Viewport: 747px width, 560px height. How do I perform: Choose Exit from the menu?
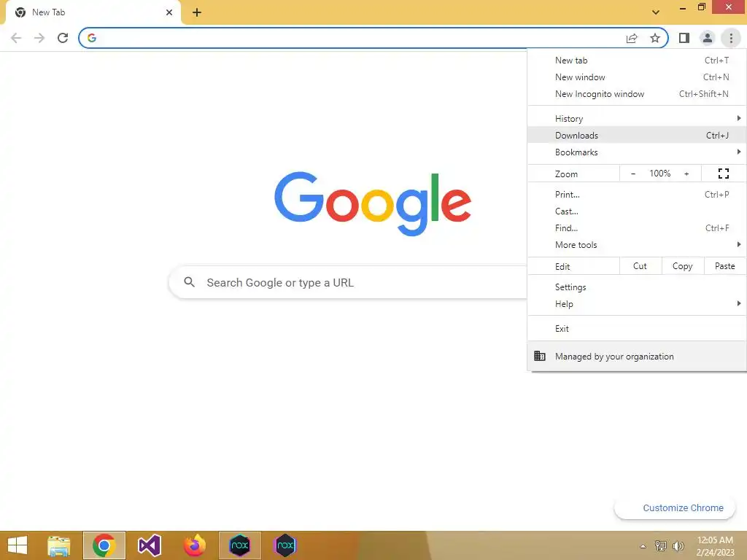637,329
